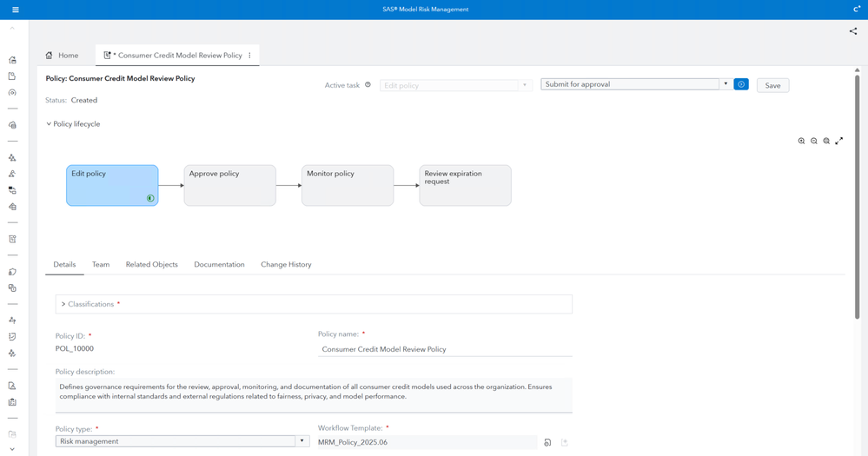
Task: Select the Consumer Credit Model Review Policy tab
Action: (177, 56)
